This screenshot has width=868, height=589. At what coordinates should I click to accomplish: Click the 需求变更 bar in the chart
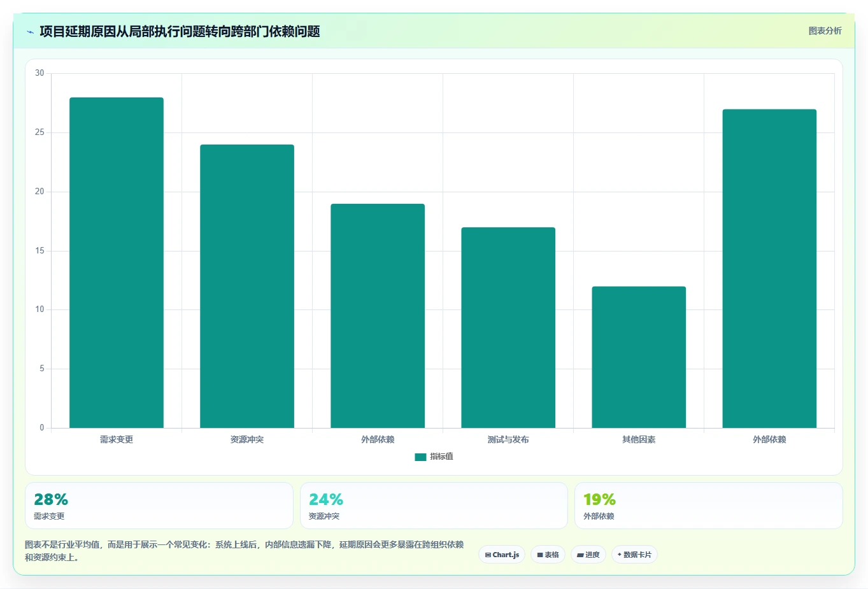coord(117,262)
